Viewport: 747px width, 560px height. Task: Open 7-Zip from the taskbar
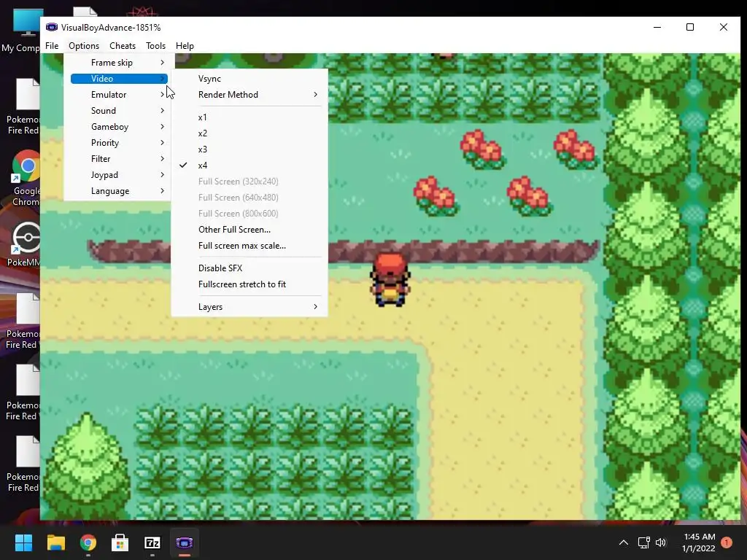click(152, 542)
